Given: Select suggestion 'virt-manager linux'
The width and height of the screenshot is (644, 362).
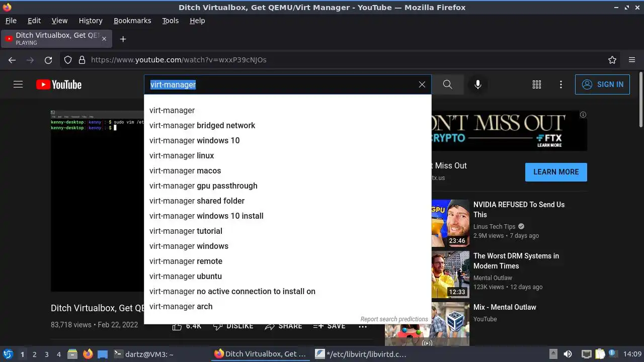Looking at the screenshot, I should click(287, 155).
